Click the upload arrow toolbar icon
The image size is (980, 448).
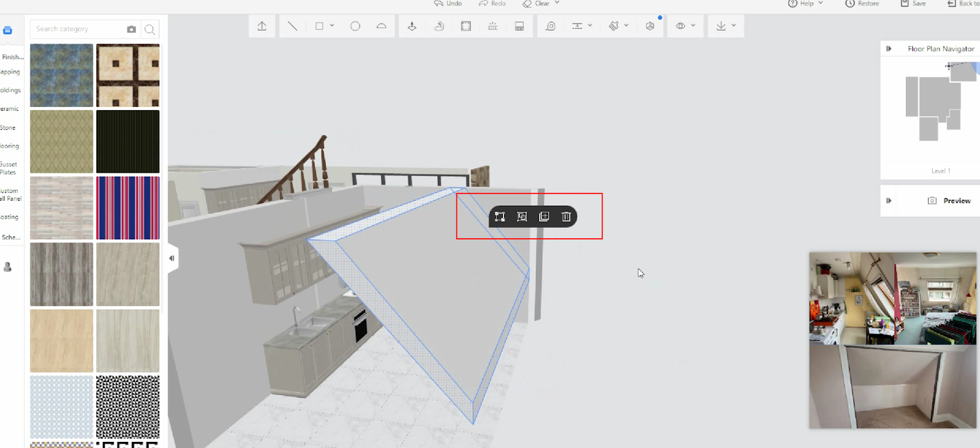pos(262,26)
